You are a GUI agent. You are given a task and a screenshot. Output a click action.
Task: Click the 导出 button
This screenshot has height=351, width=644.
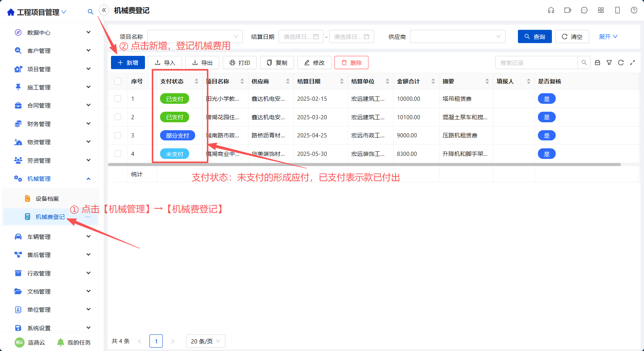tap(202, 63)
